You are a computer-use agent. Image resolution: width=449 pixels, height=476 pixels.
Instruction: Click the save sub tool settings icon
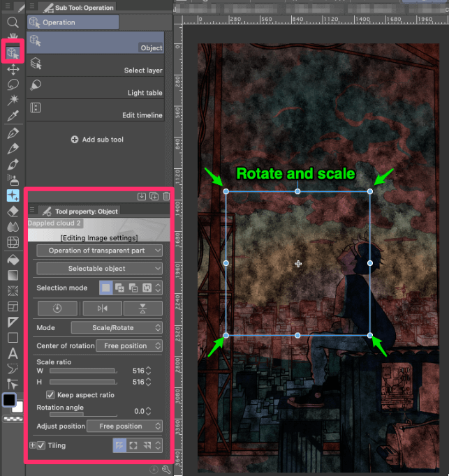click(142, 196)
